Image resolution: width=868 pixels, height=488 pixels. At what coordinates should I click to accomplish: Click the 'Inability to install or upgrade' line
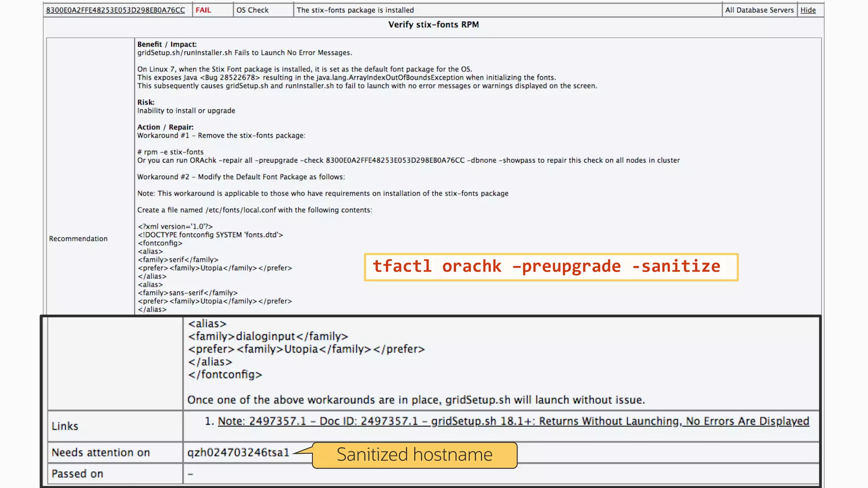coord(186,111)
